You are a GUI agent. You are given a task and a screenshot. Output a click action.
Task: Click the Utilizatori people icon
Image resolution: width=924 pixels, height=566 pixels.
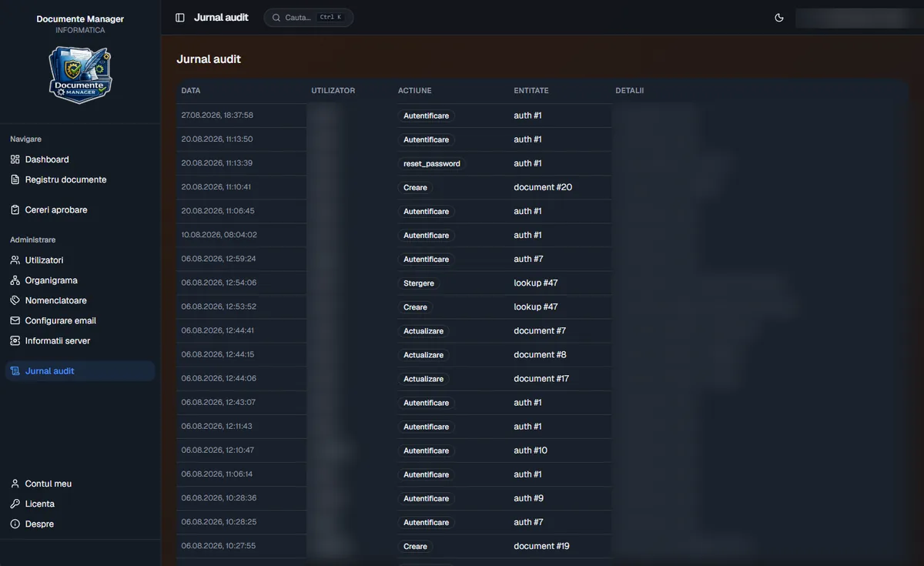(x=15, y=260)
